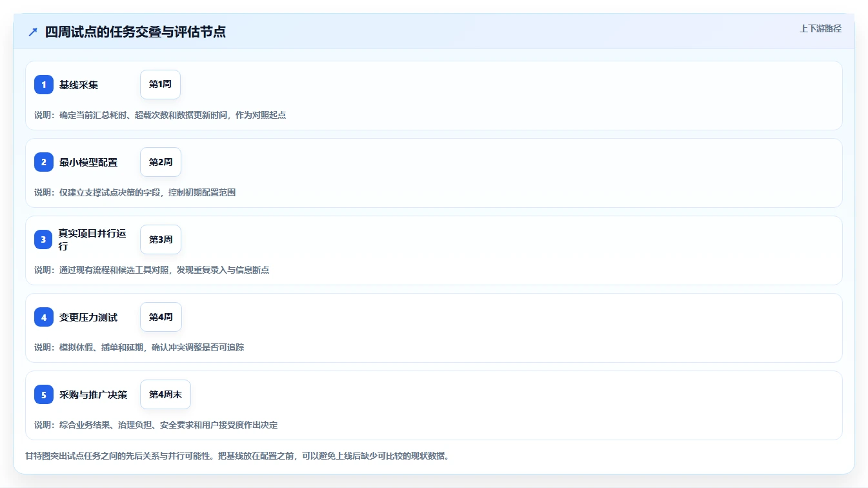Click the arrow icon beside the panel title

point(33,32)
